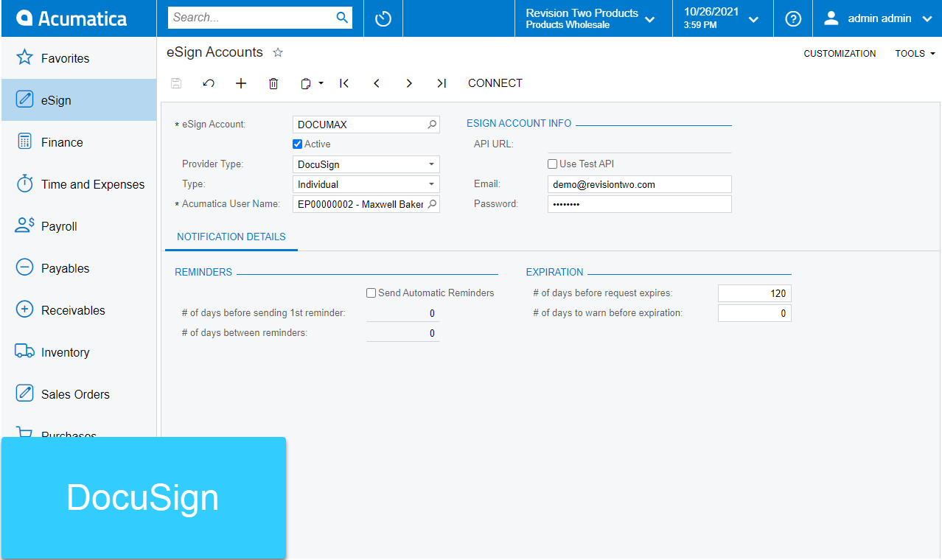The image size is (942, 560).
Task: Go to the first record
Action: click(344, 83)
